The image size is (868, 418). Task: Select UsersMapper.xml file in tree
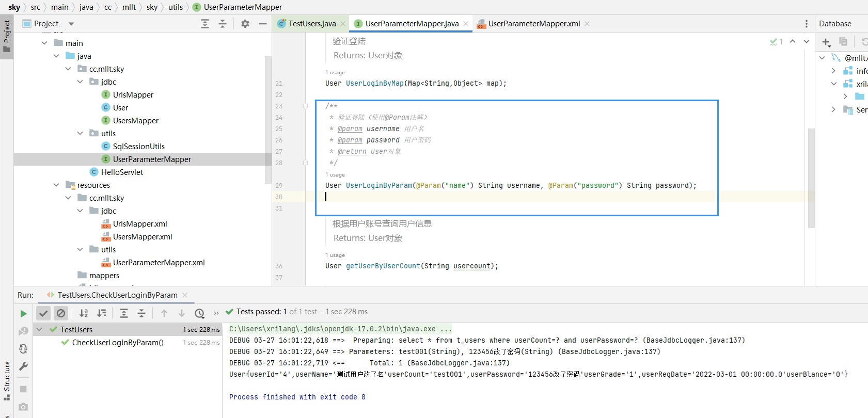[143, 236]
